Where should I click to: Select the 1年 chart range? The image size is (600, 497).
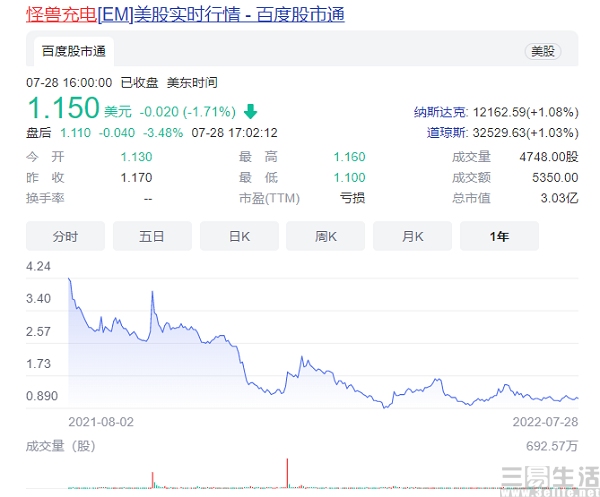click(499, 236)
